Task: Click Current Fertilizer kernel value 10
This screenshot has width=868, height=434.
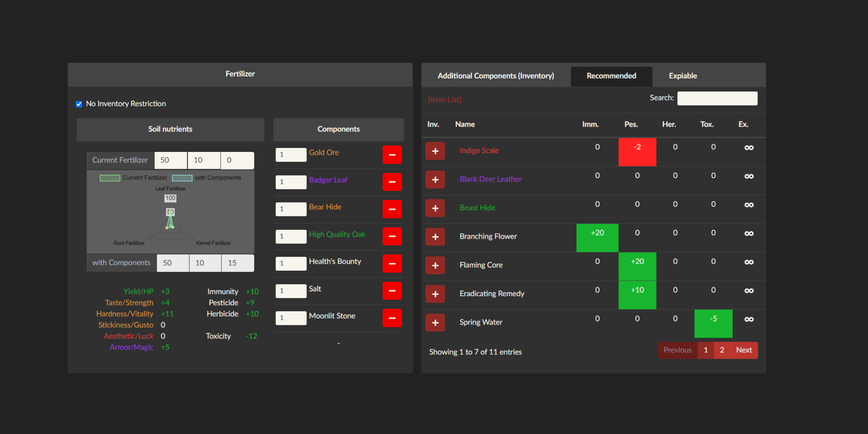Action: [x=204, y=160]
